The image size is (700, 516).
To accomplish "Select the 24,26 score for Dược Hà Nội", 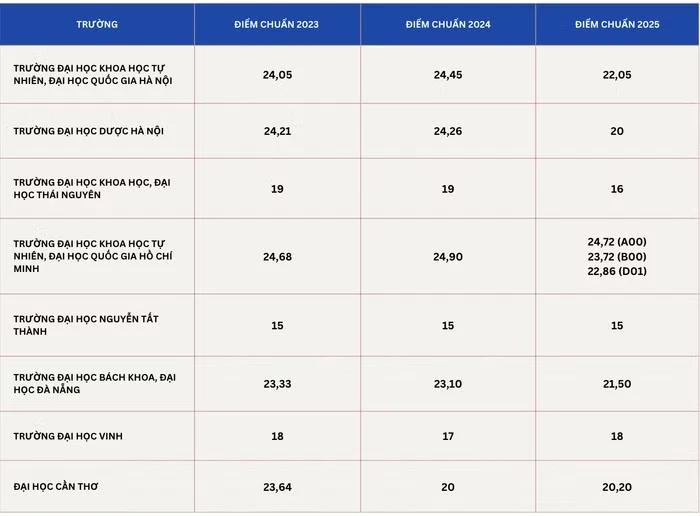I will click(448, 131).
